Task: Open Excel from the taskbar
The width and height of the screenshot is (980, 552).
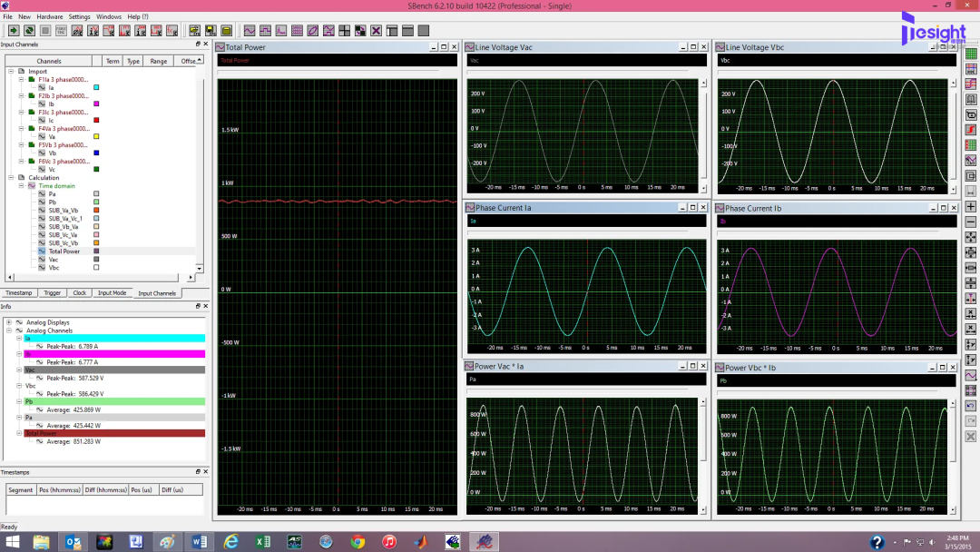Action: pyautogui.click(x=262, y=541)
